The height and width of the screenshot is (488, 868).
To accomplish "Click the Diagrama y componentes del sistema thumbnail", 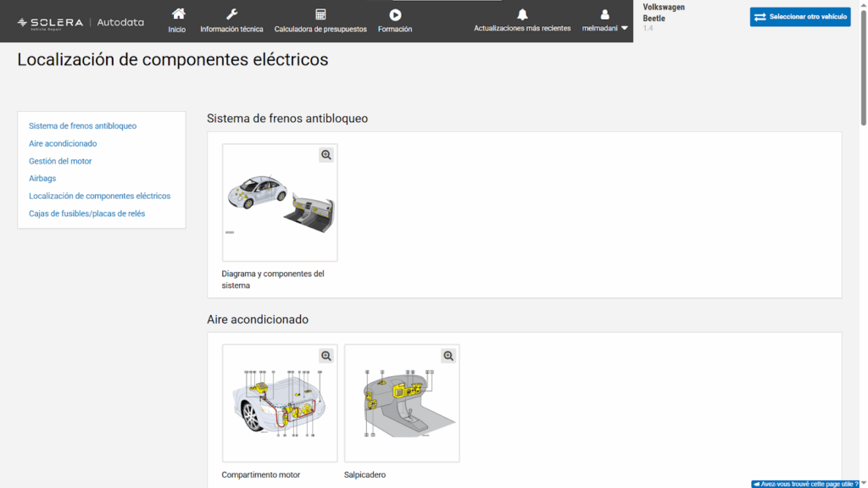I will (x=280, y=202).
